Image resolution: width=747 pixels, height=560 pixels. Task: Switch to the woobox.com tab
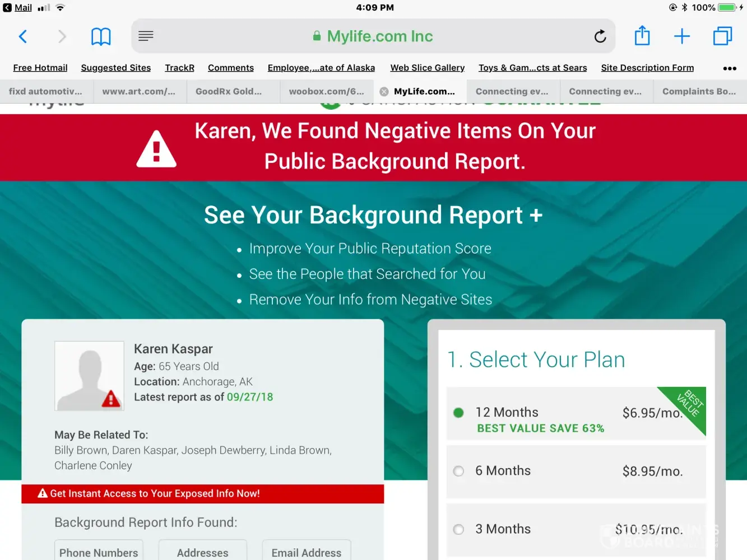(326, 91)
